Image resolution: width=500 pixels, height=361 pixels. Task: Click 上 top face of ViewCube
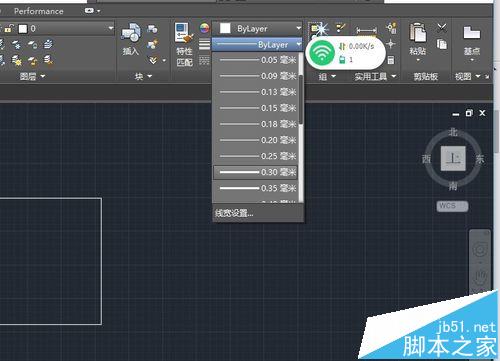coord(453,158)
